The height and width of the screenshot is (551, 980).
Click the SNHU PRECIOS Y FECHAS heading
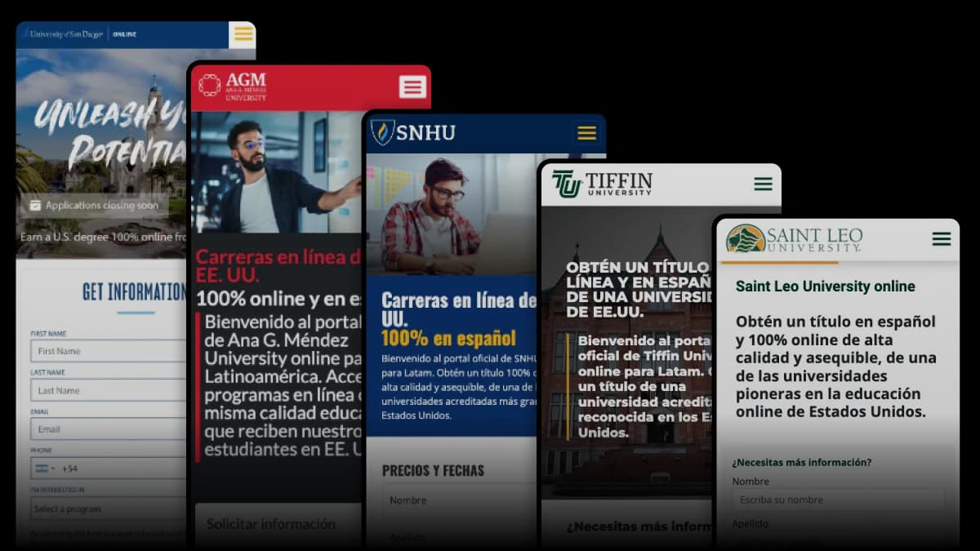433,470
